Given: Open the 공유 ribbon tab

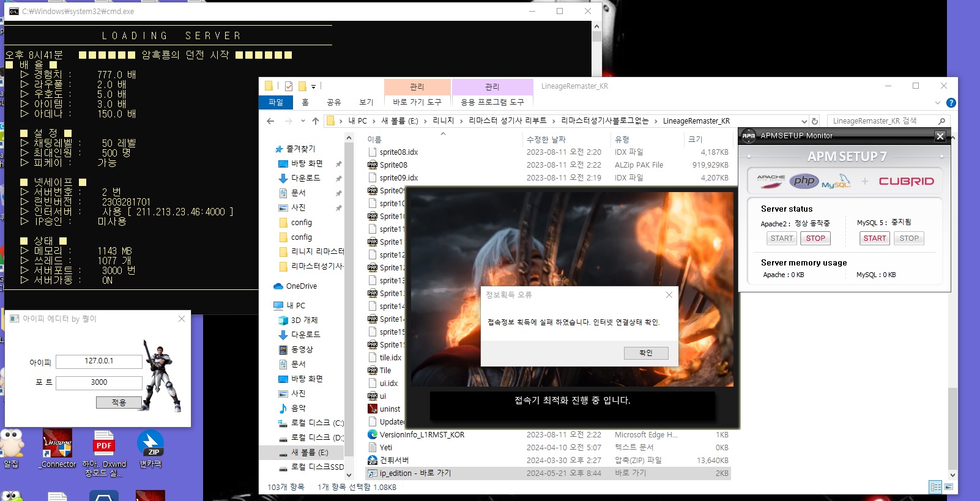Looking at the screenshot, I should tap(334, 102).
